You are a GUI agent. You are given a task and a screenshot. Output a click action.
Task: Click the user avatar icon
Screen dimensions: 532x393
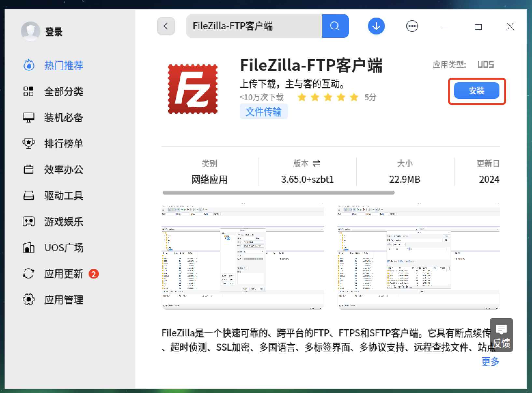[31, 31]
